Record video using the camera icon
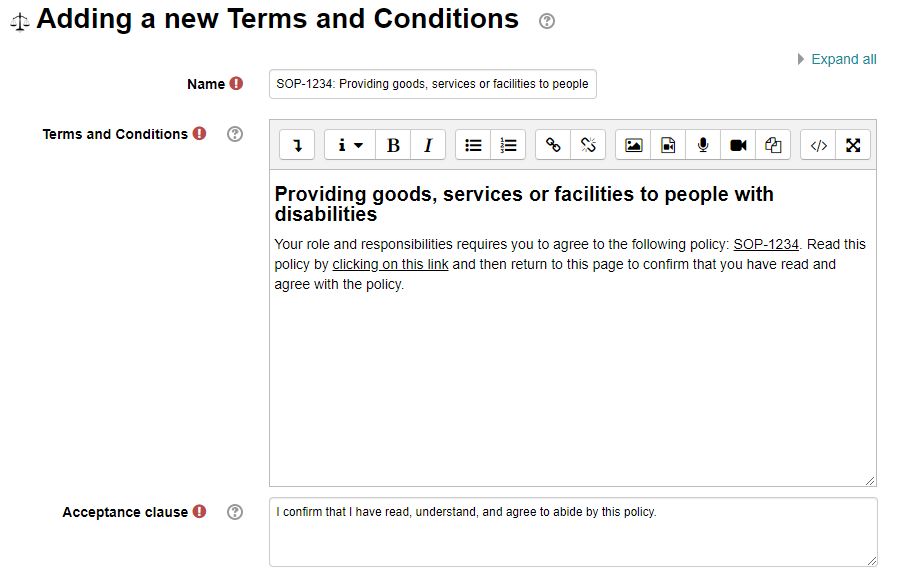The width and height of the screenshot is (900, 576). click(x=738, y=145)
